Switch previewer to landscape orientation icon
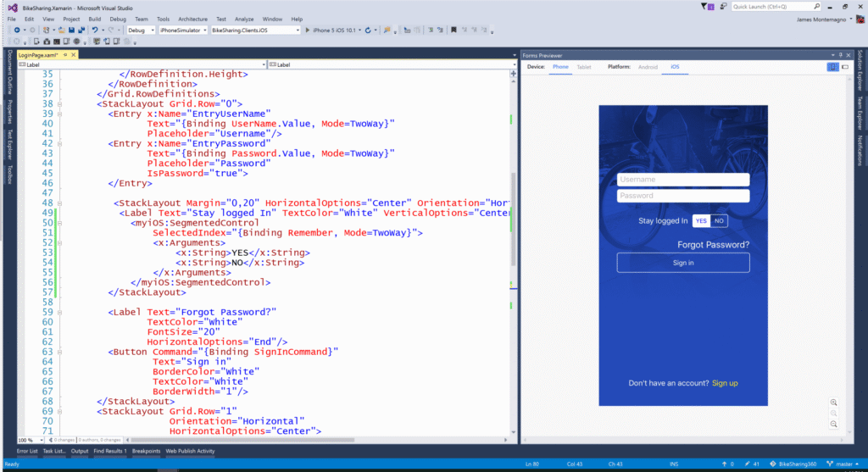Viewport: 868px width, 472px height. tap(844, 66)
